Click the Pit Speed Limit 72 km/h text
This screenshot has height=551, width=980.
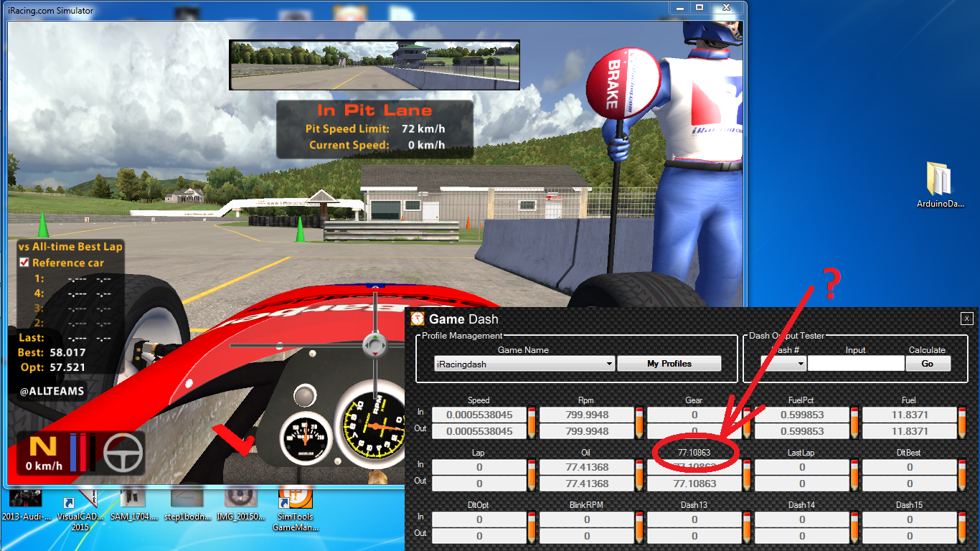pos(374,128)
